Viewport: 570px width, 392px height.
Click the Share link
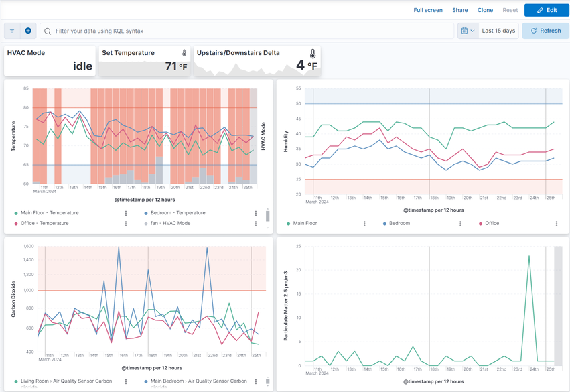pos(460,10)
